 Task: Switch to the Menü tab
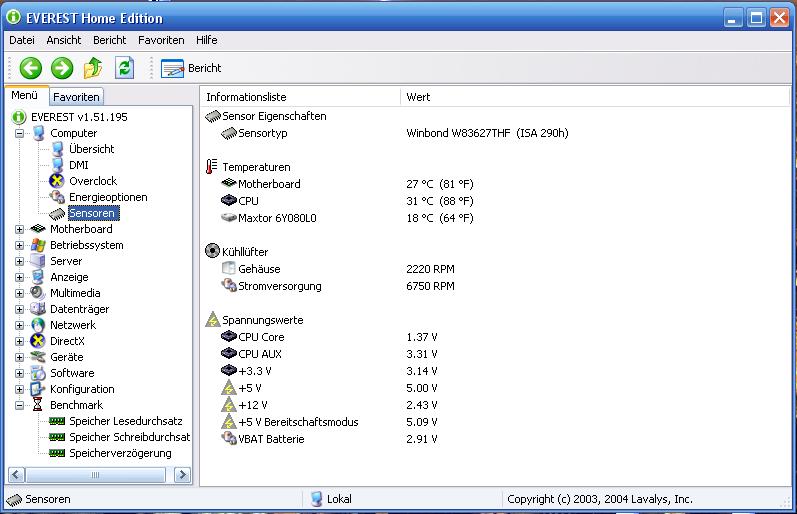point(25,96)
